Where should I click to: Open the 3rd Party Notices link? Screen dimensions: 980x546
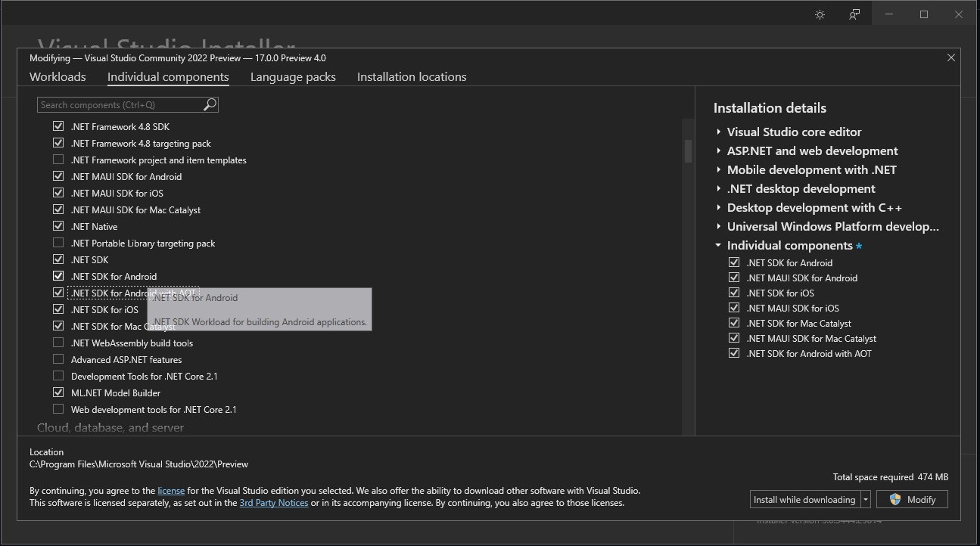pos(273,502)
